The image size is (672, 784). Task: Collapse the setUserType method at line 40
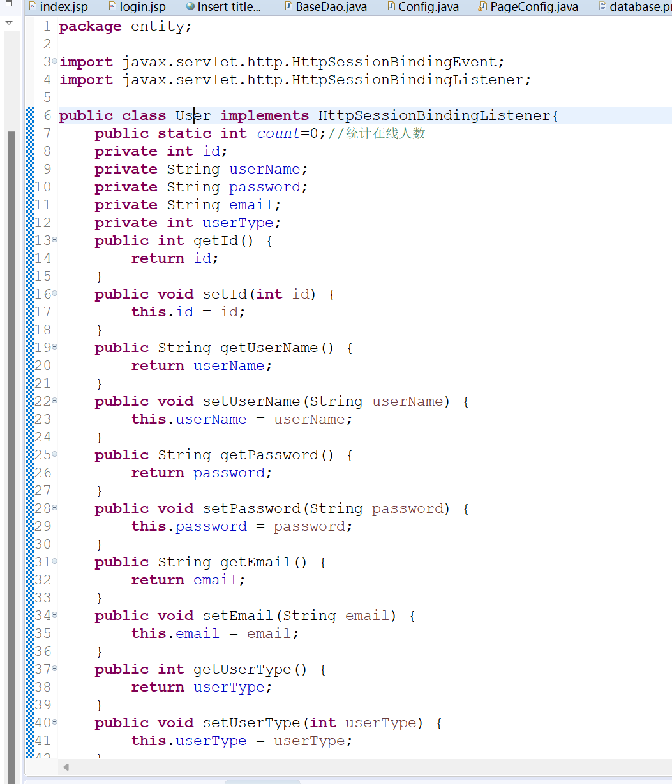point(54,722)
